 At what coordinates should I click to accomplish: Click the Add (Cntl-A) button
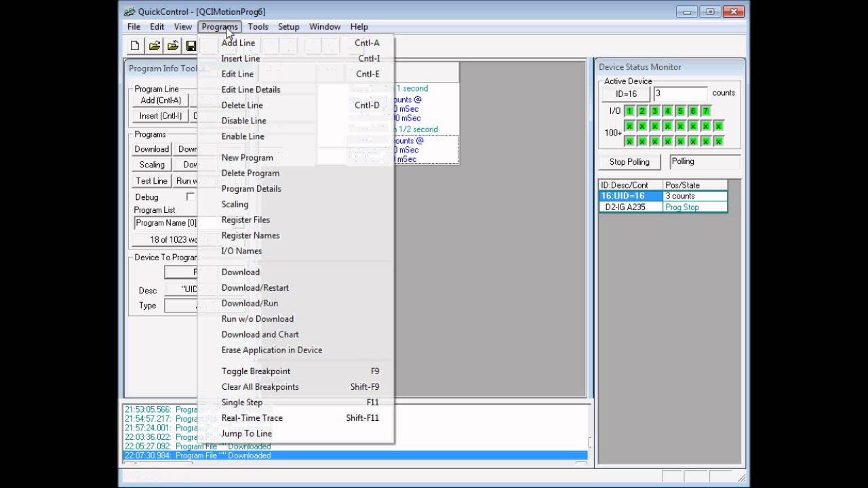161,100
